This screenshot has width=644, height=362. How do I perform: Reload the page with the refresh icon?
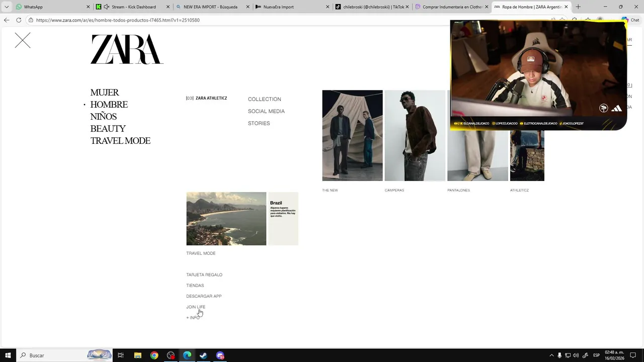(x=19, y=20)
